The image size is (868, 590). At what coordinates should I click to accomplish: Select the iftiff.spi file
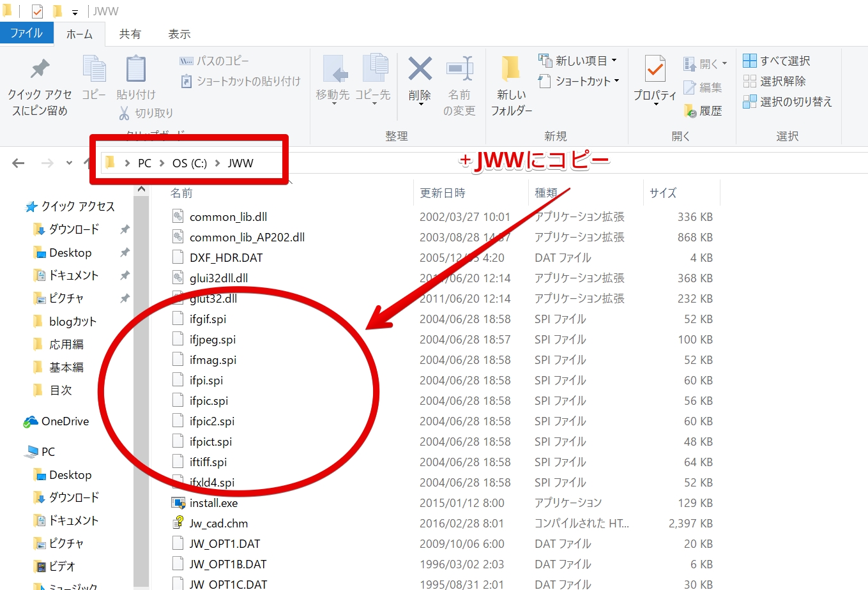point(208,462)
